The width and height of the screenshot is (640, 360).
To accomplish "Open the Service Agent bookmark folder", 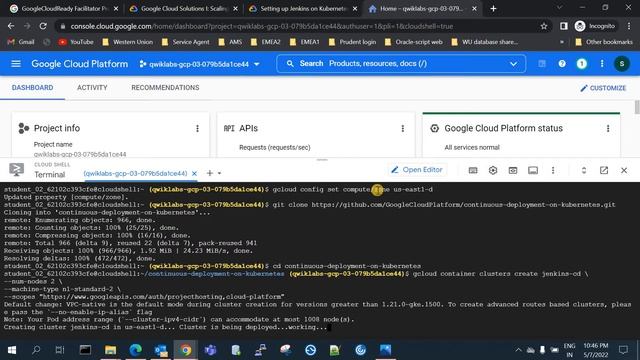I will coord(186,42).
